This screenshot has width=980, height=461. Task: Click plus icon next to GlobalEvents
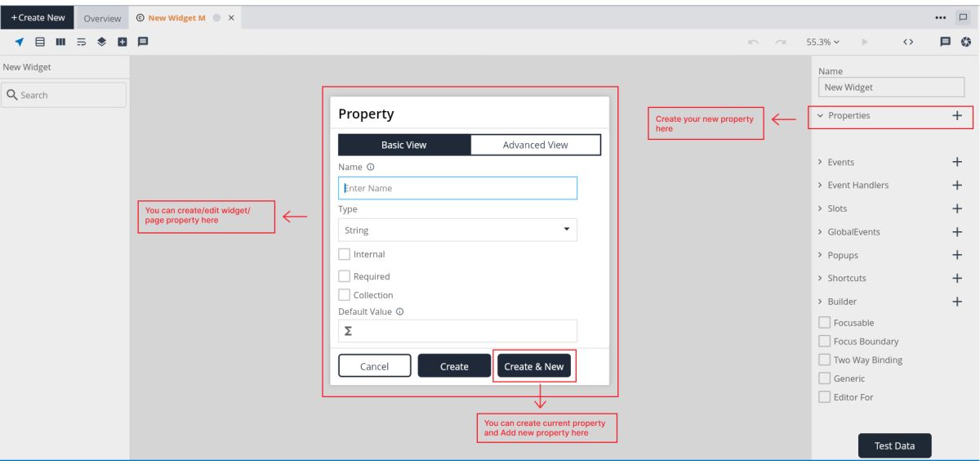point(957,231)
